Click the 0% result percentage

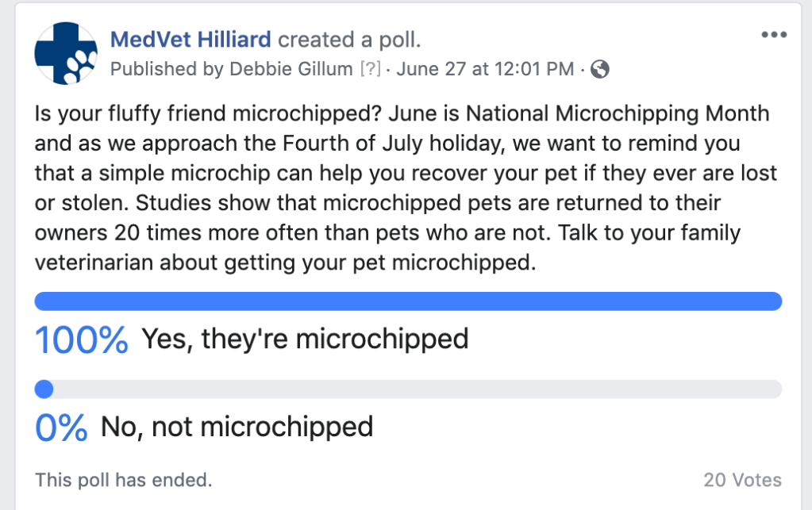tap(61, 428)
